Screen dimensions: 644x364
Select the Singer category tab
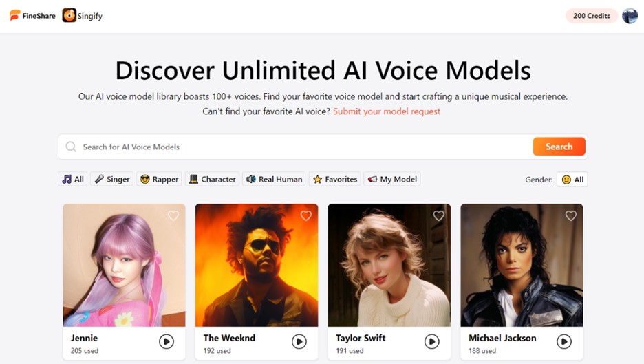click(x=111, y=179)
